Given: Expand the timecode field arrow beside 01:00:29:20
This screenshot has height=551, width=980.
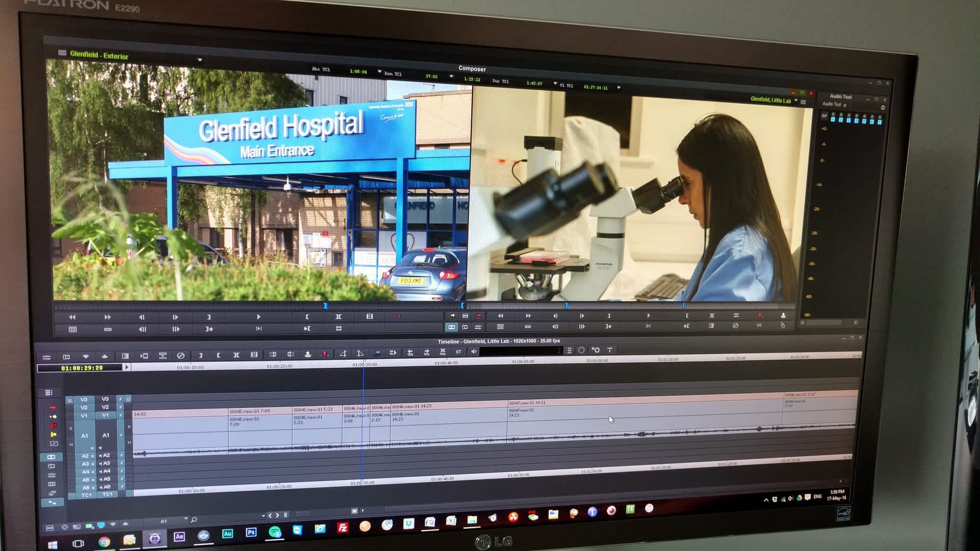Looking at the screenshot, I should (x=127, y=367).
